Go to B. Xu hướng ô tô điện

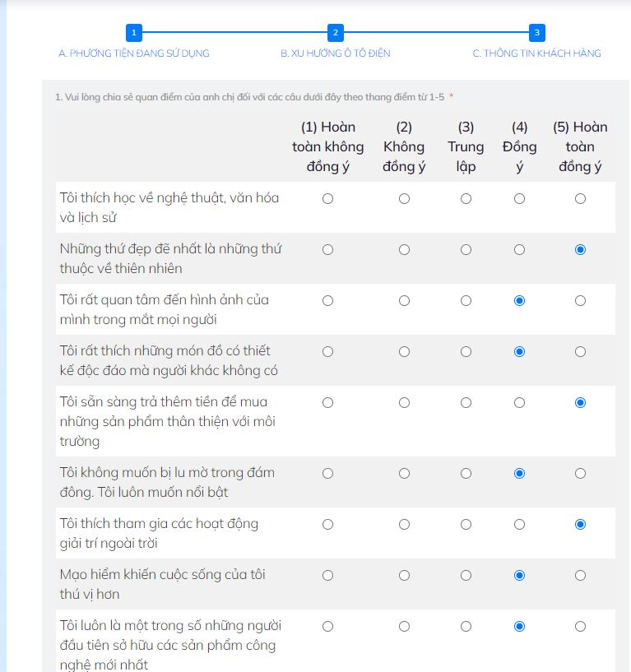tap(335, 53)
